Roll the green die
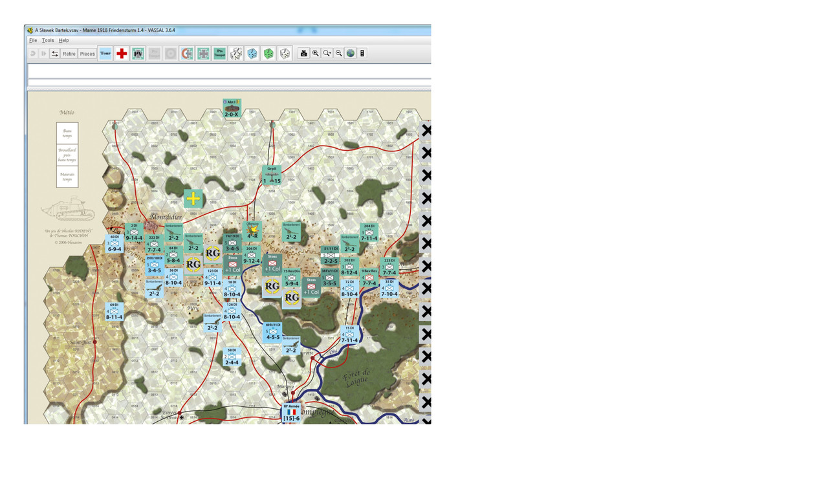 click(268, 54)
